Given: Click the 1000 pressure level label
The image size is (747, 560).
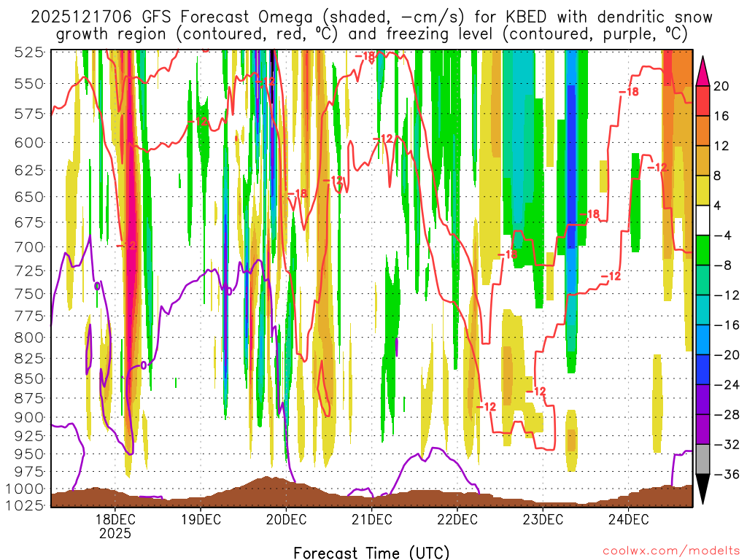Looking at the screenshot, I should pyautogui.click(x=26, y=489).
